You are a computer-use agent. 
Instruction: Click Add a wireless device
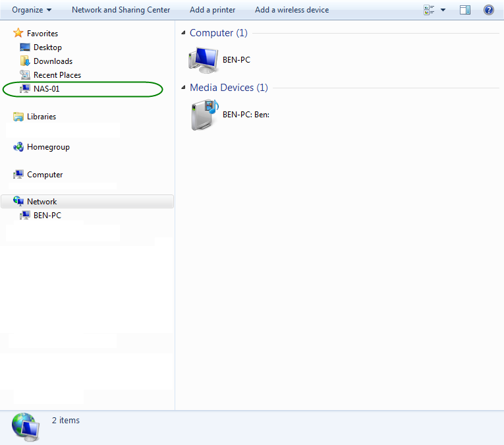point(292,10)
